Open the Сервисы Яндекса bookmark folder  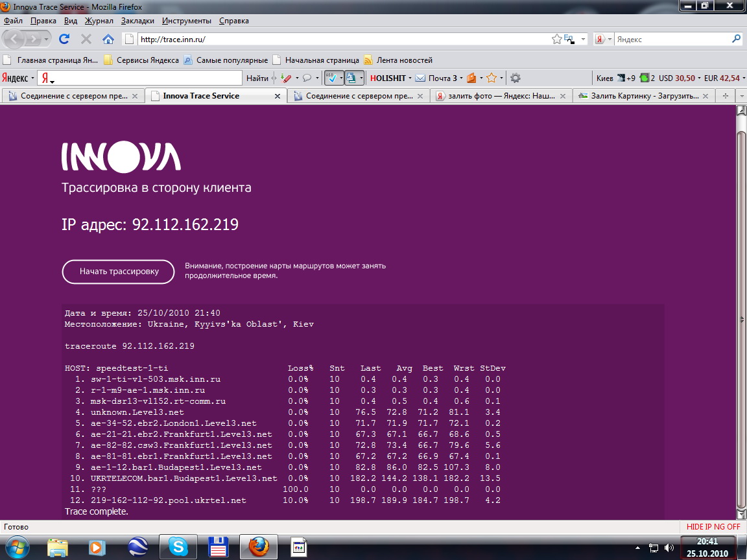(141, 60)
